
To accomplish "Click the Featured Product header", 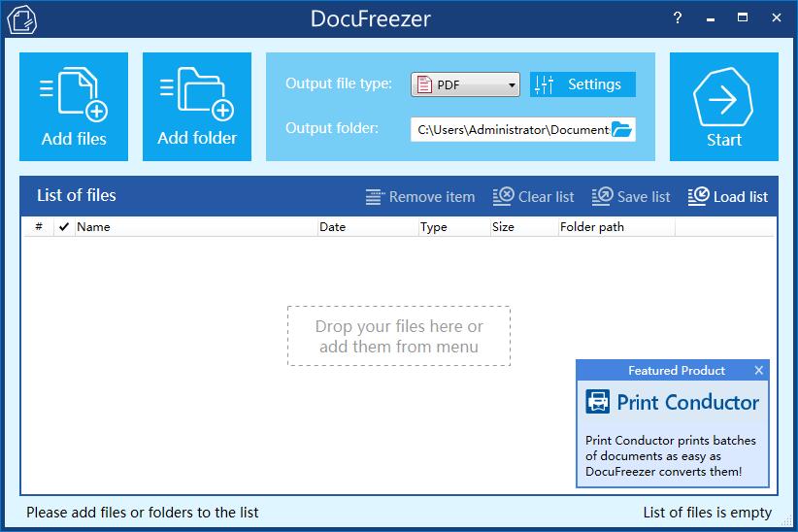I will coord(677,370).
